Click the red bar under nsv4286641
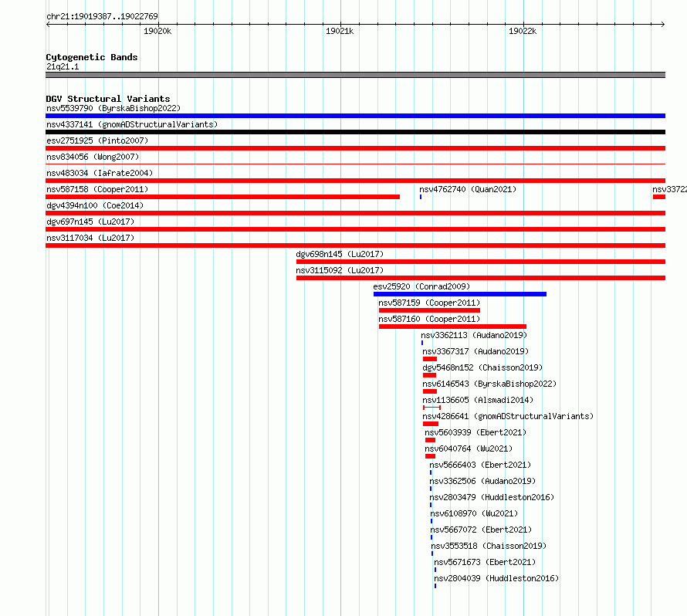687x616 pixels. pyautogui.click(x=431, y=424)
